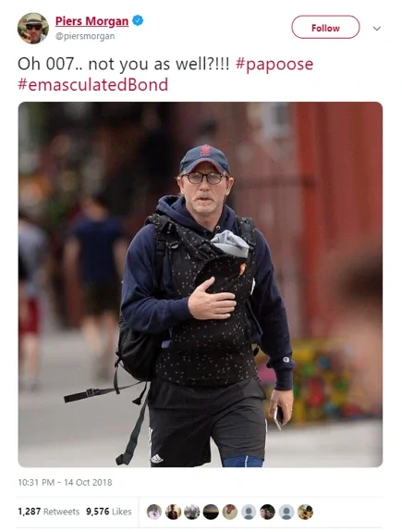This screenshot has height=532, width=402.
Task: Open the third liker's avatar
Action: pyautogui.click(x=192, y=512)
